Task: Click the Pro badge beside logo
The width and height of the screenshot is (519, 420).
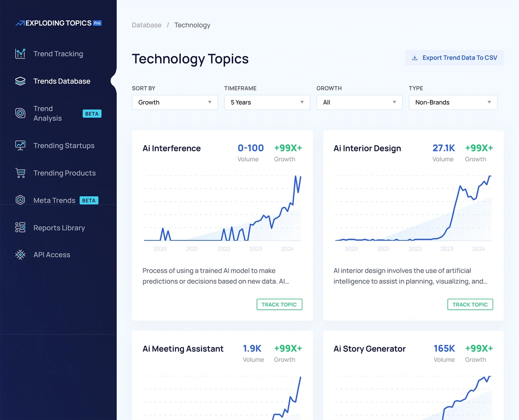Action: tap(97, 23)
